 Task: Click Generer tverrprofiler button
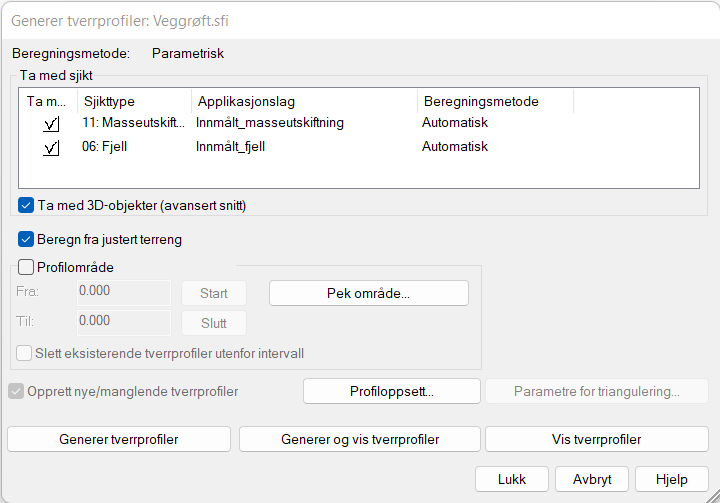(119, 439)
